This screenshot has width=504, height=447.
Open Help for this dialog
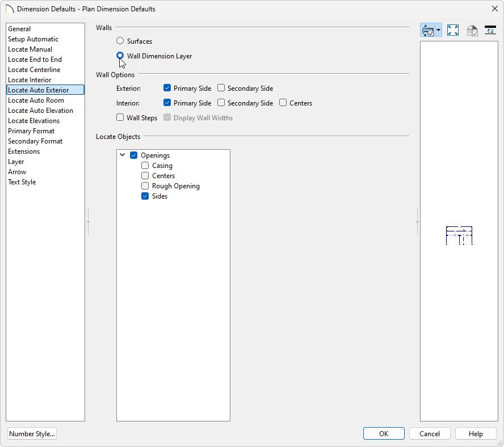point(476,434)
